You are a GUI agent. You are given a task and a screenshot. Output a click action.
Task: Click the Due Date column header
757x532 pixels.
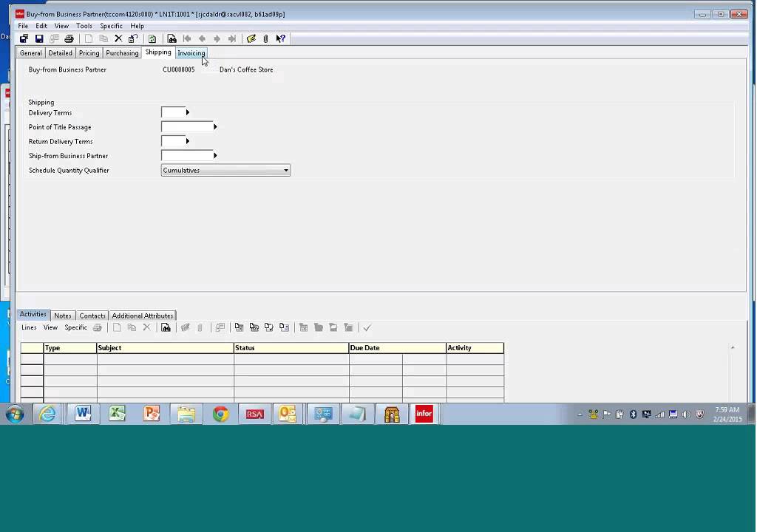point(397,348)
